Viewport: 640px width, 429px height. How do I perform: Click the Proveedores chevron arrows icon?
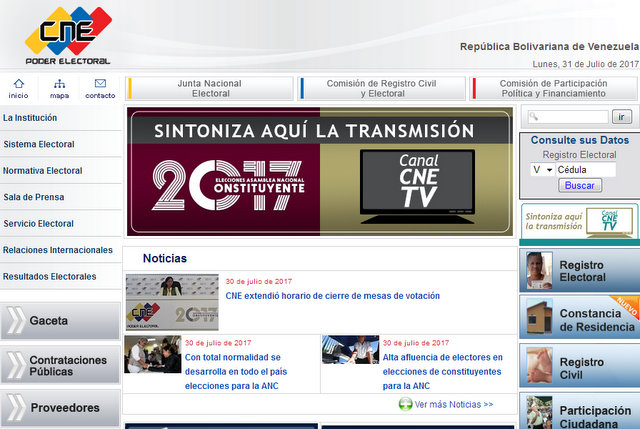(x=16, y=407)
